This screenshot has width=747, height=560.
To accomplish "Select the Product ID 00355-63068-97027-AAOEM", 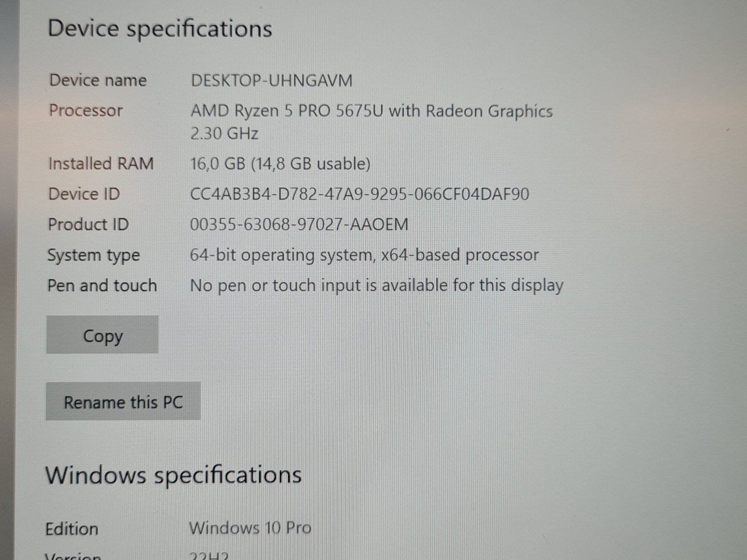I will (x=299, y=224).
